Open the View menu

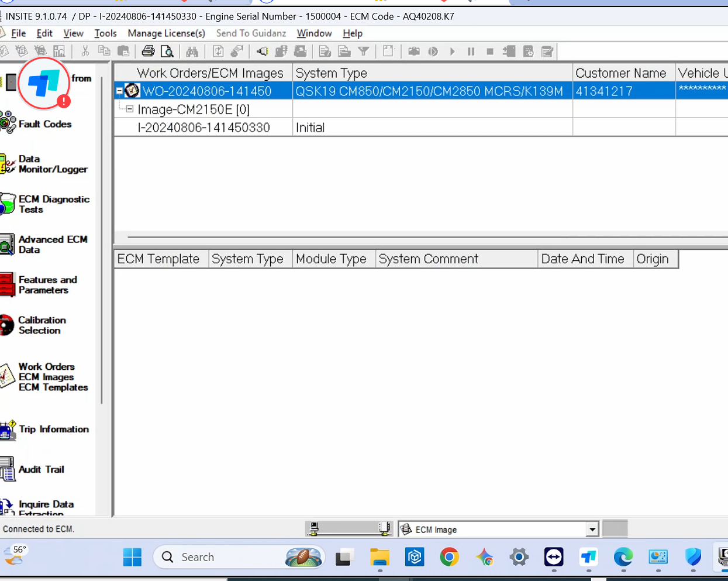[73, 33]
